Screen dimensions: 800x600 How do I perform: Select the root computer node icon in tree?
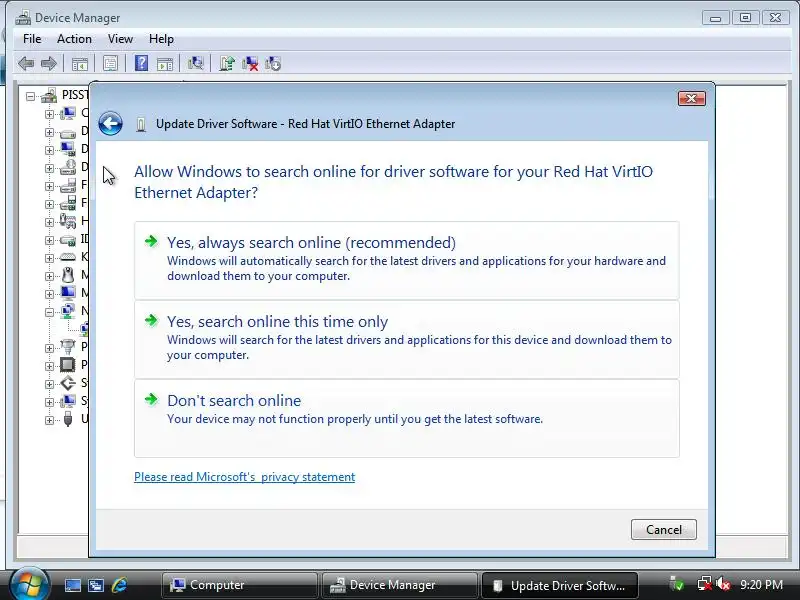coord(49,95)
